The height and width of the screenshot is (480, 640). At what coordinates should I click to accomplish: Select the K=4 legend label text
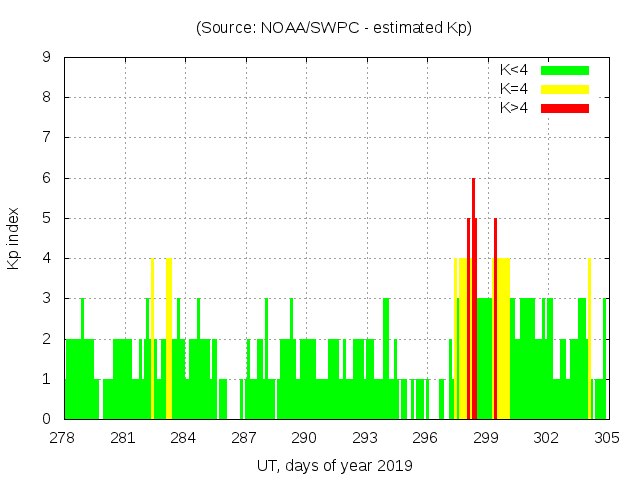pyautogui.click(x=514, y=89)
